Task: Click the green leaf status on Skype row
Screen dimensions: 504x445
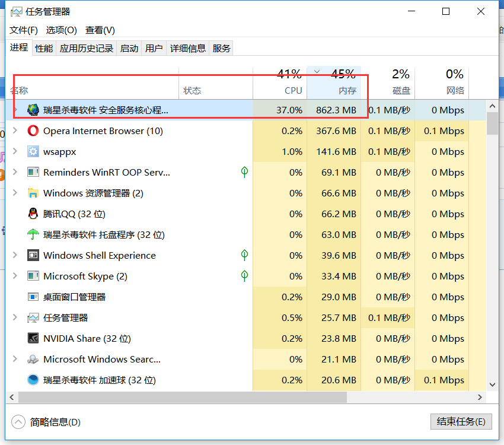Action: (x=245, y=276)
